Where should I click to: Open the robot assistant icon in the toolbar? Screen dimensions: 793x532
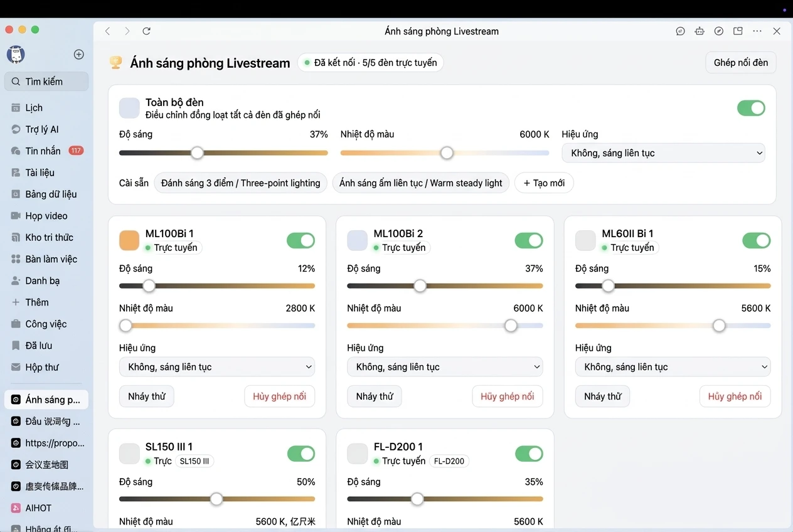tap(700, 31)
